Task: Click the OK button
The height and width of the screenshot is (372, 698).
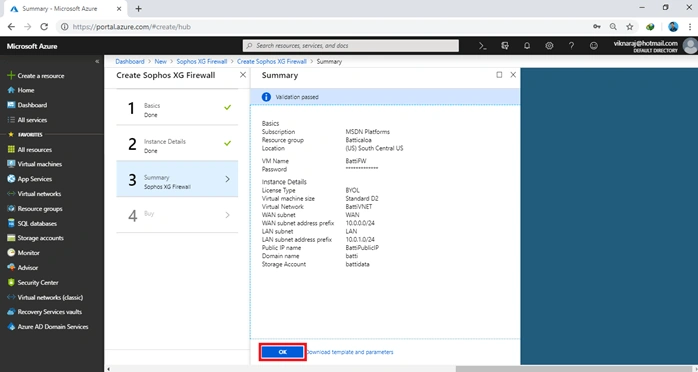Action: [x=283, y=352]
